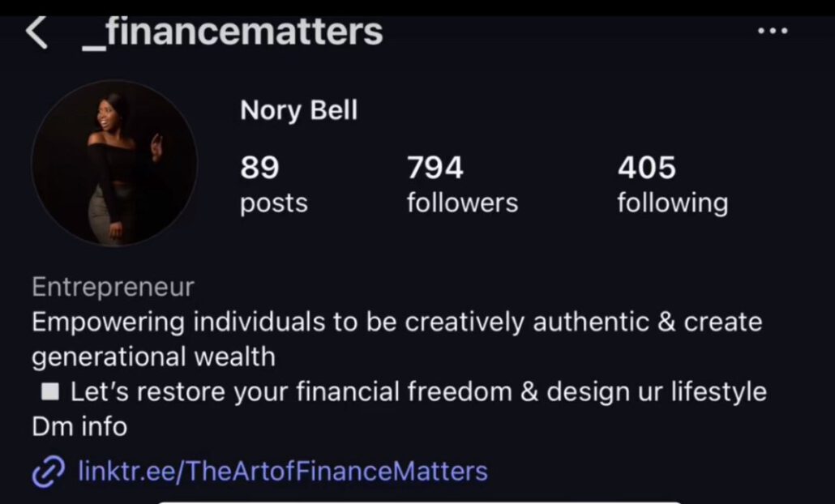The image size is (835, 504).
Task: Tap the 405 following count number
Action: tap(646, 168)
